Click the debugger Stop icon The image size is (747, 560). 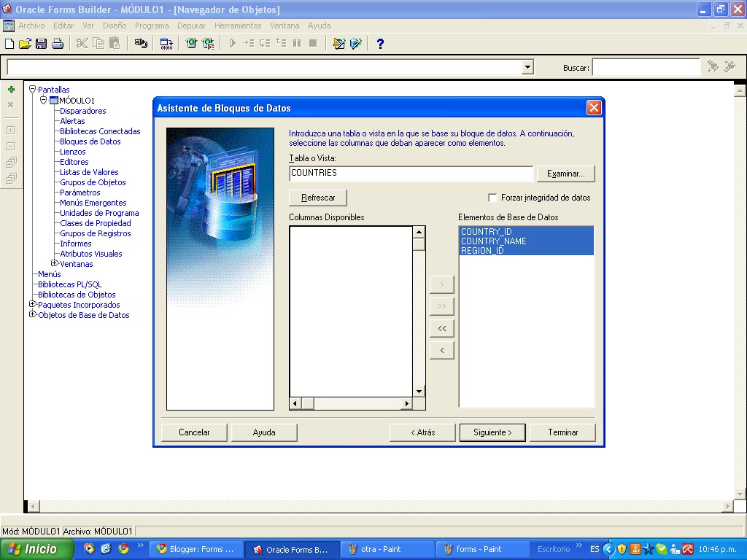[x=313, y=44]
